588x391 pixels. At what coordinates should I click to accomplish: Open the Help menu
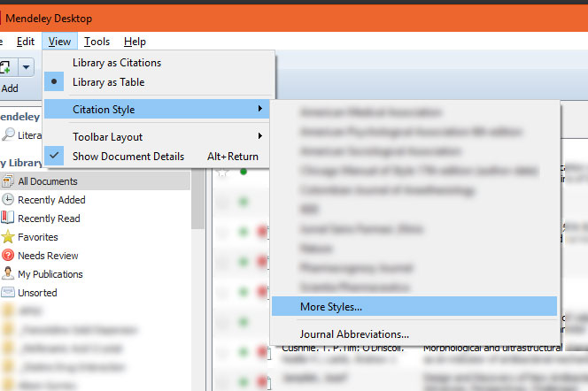[135, 42]
